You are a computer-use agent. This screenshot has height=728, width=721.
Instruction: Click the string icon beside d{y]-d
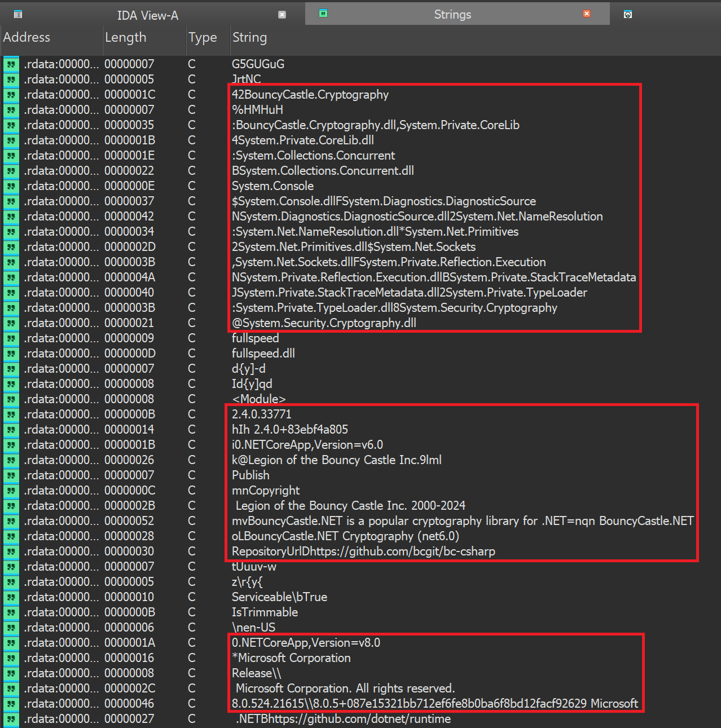pos(11,369)
